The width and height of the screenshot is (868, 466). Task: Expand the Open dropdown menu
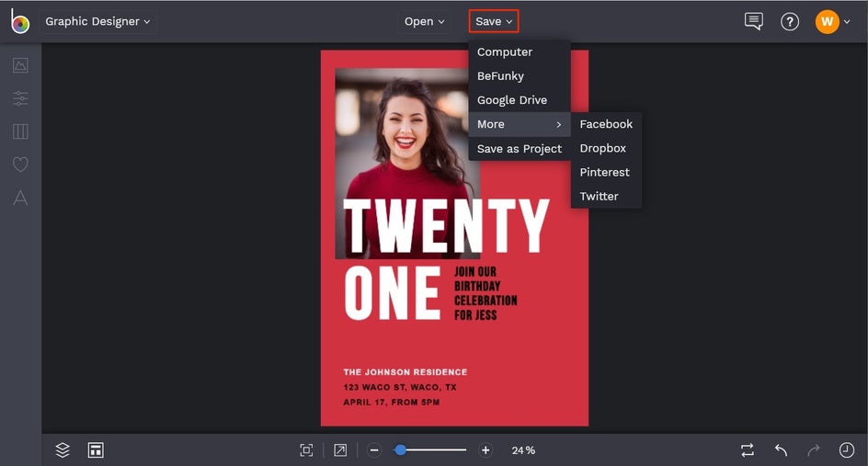pyautogui.click(x=425, y=21)
